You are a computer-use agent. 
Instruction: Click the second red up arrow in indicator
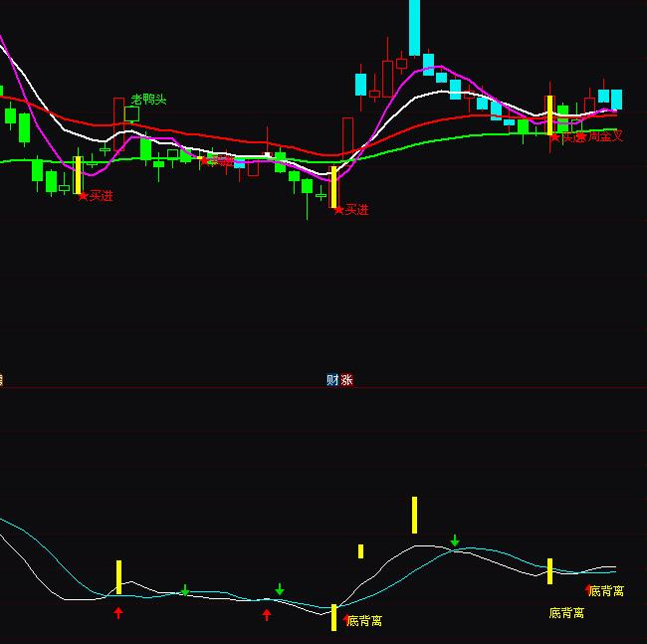pyautogui.click(x=266, y=614)
